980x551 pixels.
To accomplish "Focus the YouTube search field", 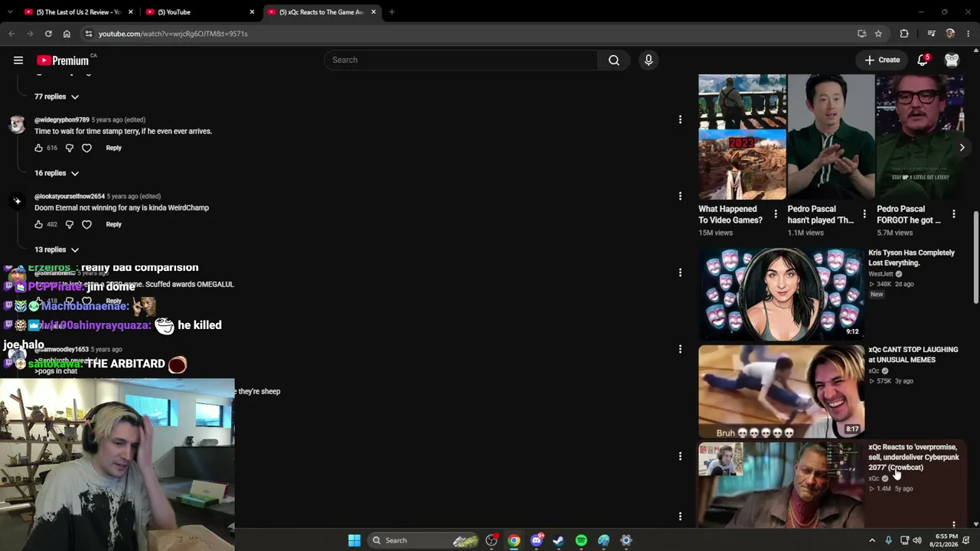I will [x=461, y=60].
